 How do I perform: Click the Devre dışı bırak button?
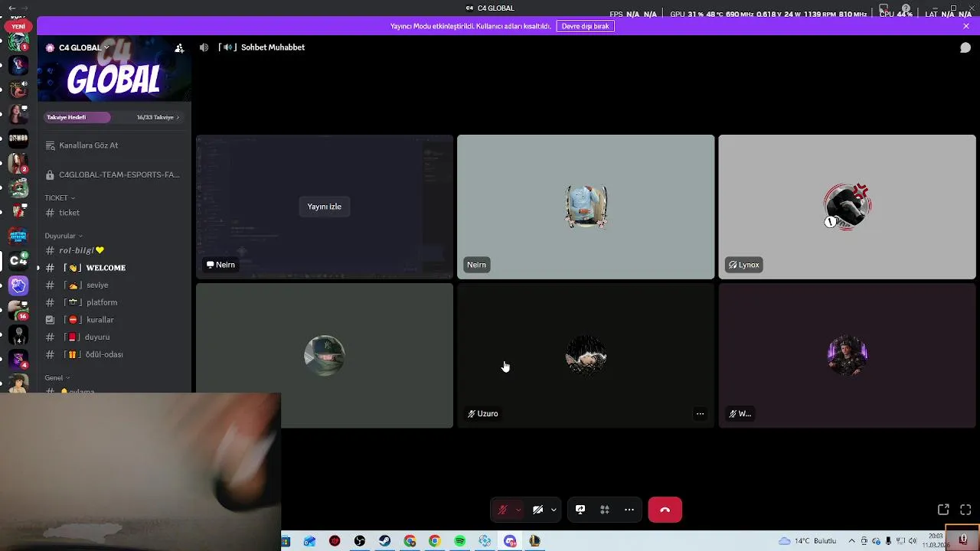585,26
